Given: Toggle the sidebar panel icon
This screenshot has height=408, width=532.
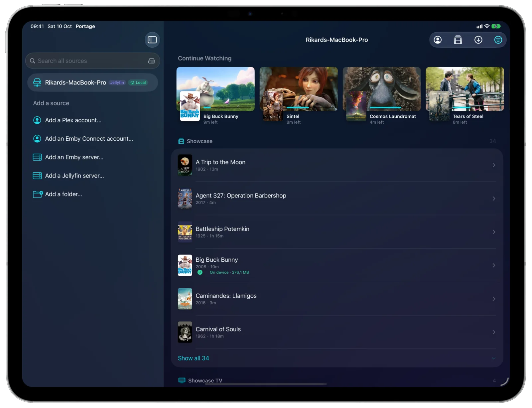Looking at the screenshot, I should 152,40.
